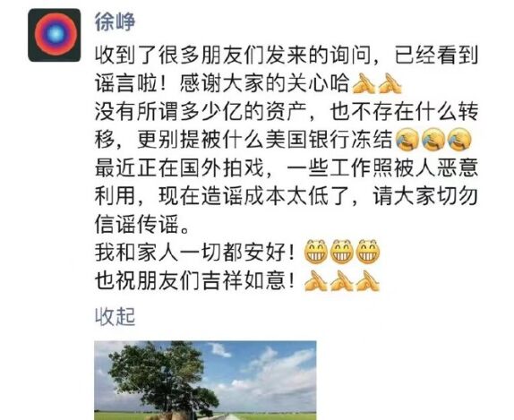Open 徐峥's circular profile avatar
This screenshot has height=420, width=514.
tap(55, 35)
